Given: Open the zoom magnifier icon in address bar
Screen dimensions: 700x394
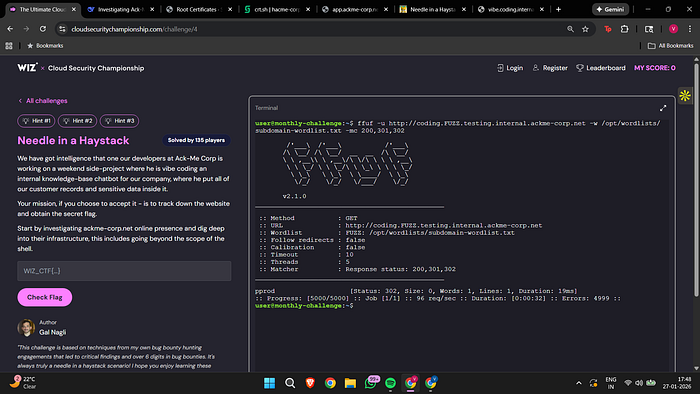Looking at the screenshot, I should 570,29.
